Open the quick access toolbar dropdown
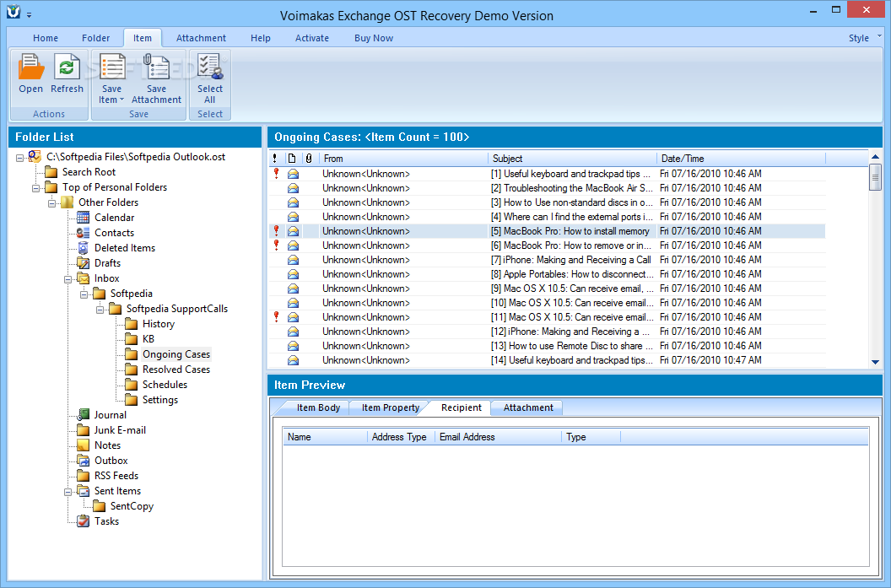This screenshot has height=588, width=891. (x=29, y=14)
